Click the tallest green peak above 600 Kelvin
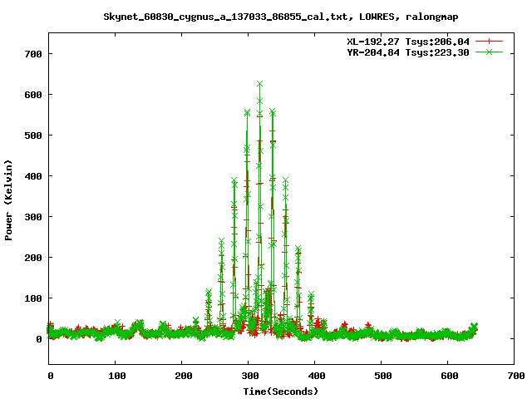This screenshot has height=399, width=532. point(260,84)
